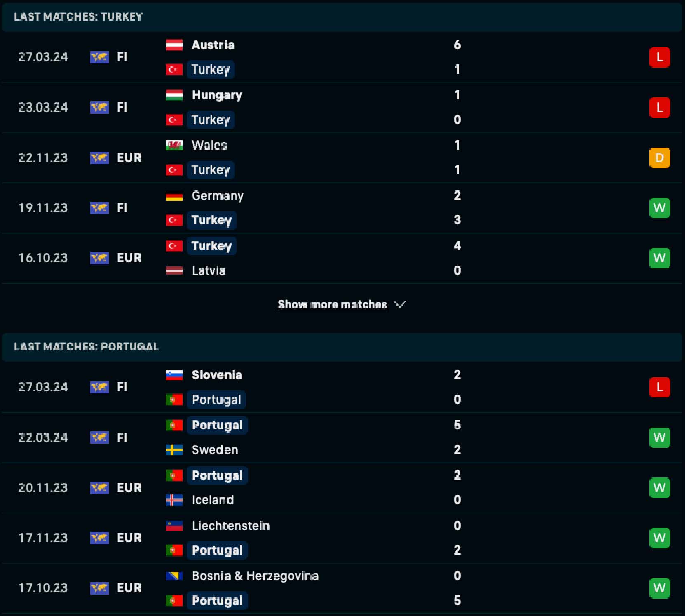Click the Iceland flag icon
687x616 pixels.
click(x=174, y=500)
